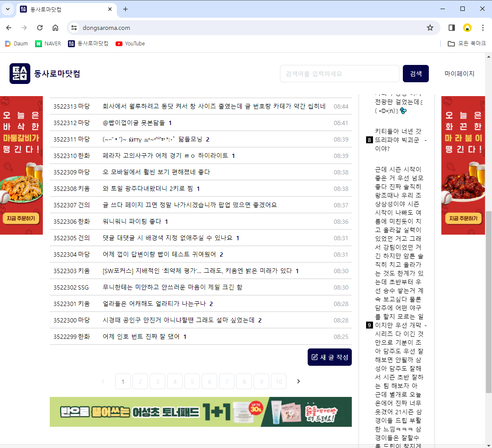Open a new browser tab
The image size is (492, 448).
point(125,9)
